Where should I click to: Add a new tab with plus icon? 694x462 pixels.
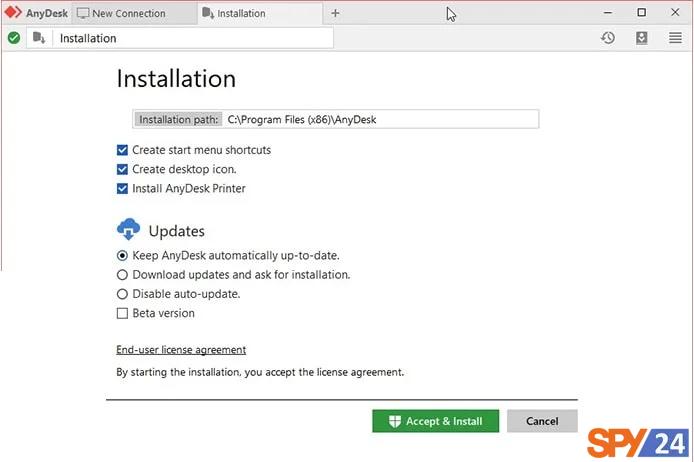pos(335,13)
